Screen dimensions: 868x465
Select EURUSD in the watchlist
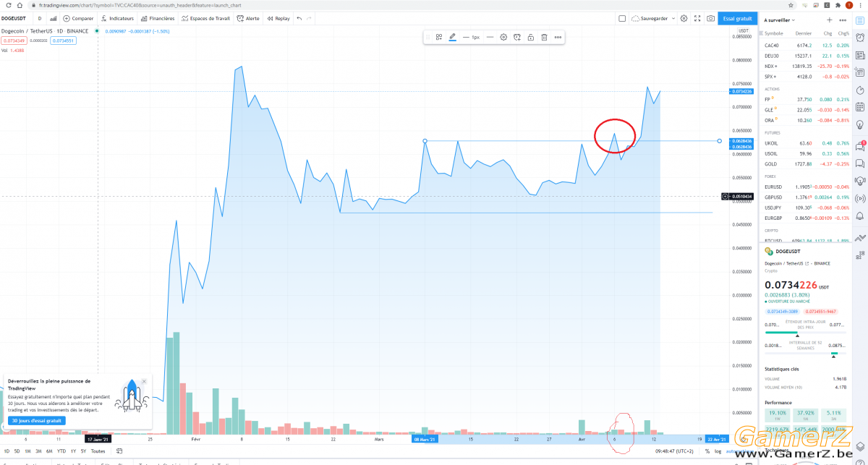click(807, 187)
